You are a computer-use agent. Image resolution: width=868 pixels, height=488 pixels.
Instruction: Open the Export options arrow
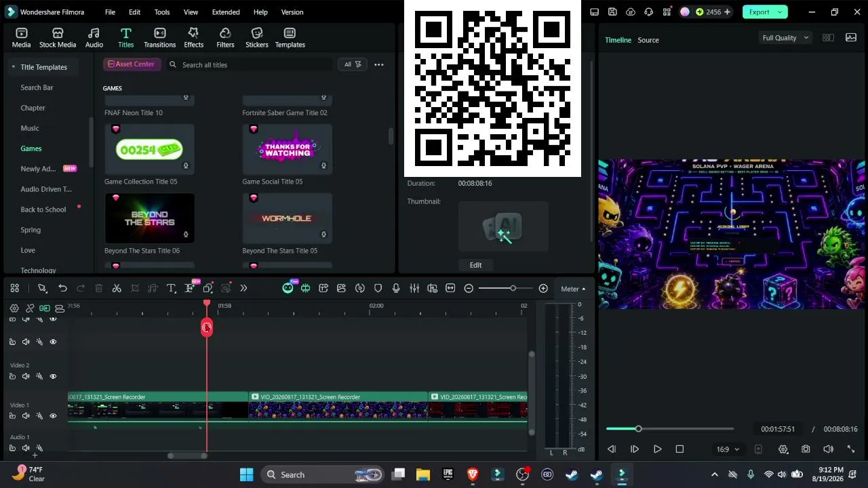[x=781, y=12]
